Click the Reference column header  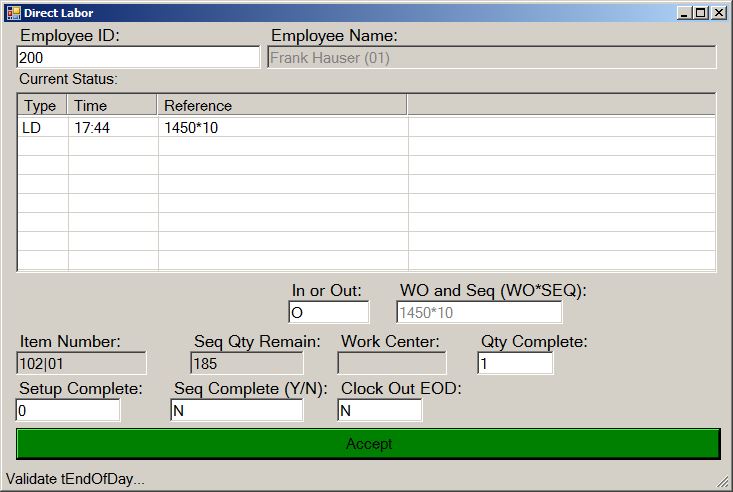tap(282, 106)
